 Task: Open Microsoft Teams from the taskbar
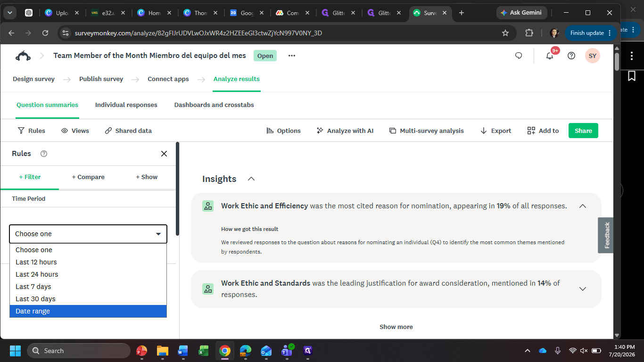point(287,350)
